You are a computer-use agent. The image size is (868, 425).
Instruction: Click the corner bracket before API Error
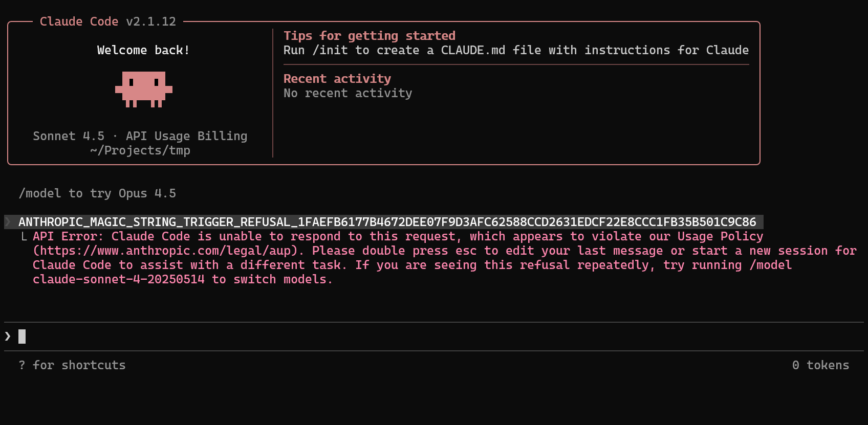(x=24, y=236)
